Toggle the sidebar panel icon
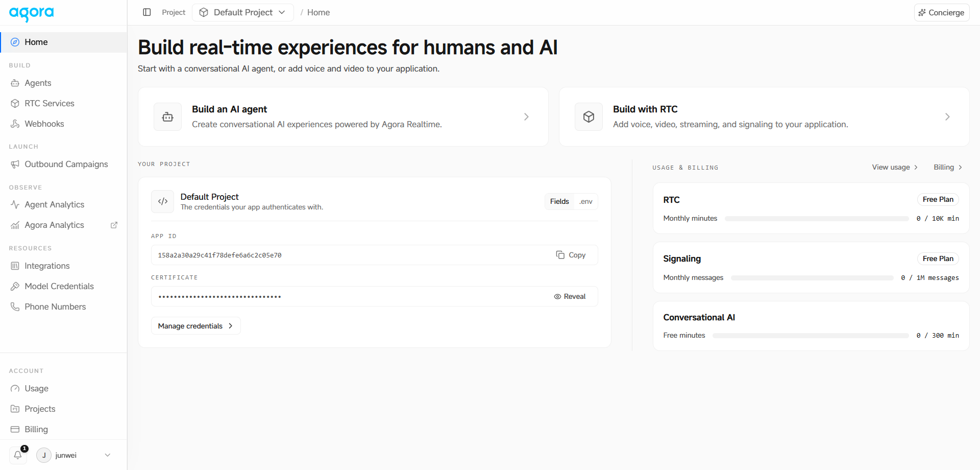This screenshot has width=980, height=470. [x=147, y=12]
